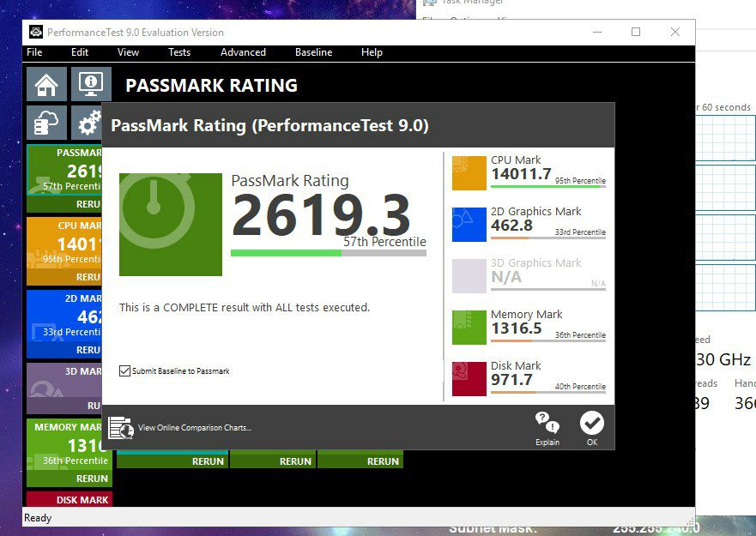Open the Advanced menu
This screenshot has width=756, height=536.
(x=243, y=52)
